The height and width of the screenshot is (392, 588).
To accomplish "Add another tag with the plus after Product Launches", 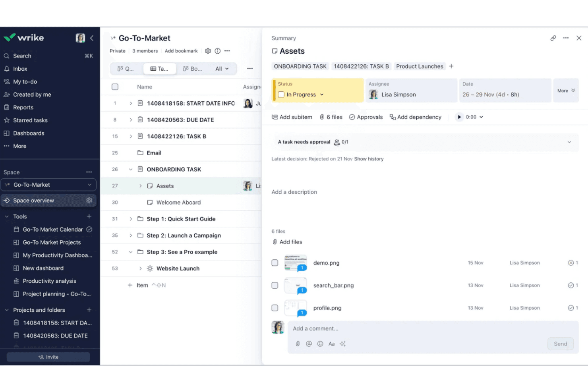I will click(x=451, y=66).
